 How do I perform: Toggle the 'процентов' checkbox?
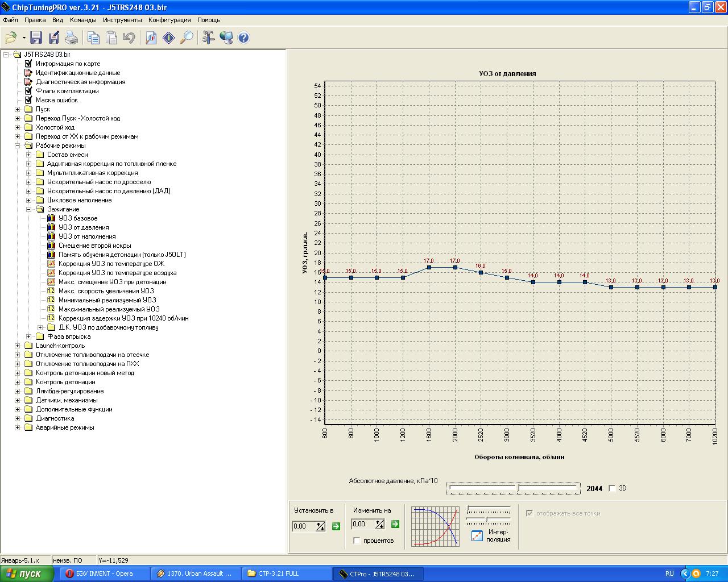point(357,541)
